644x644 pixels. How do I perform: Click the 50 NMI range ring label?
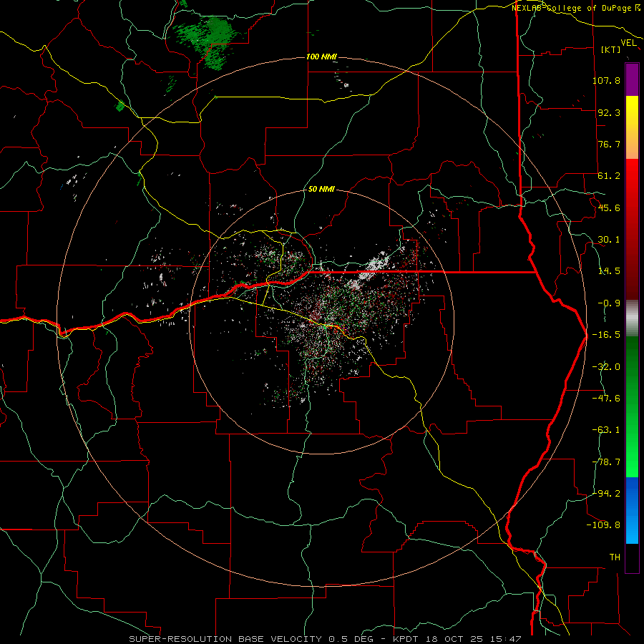tap(321, 190)
